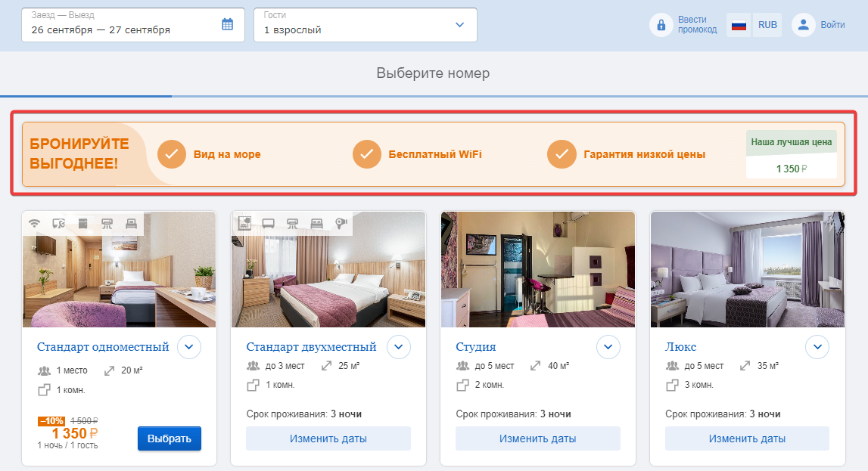
Task: Expand details of Люкс room
Action: [817, 347]
